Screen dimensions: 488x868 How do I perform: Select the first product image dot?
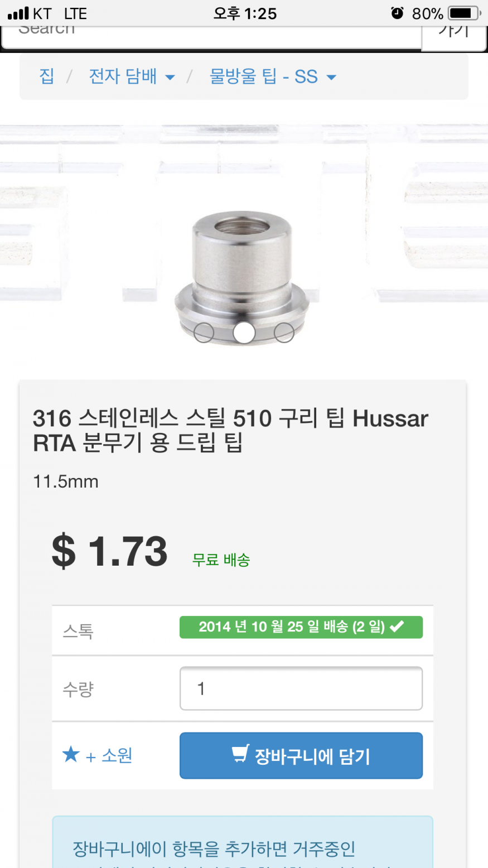coord(204,332)
